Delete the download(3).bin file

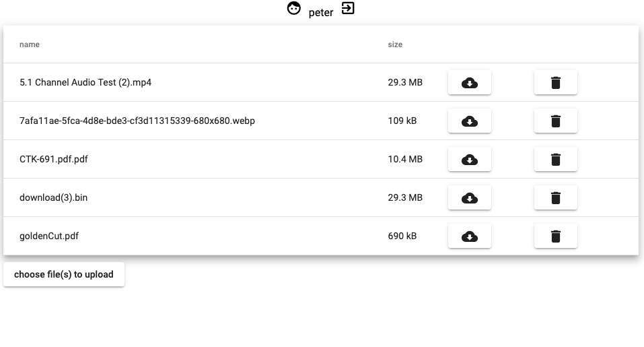[555, 198]
